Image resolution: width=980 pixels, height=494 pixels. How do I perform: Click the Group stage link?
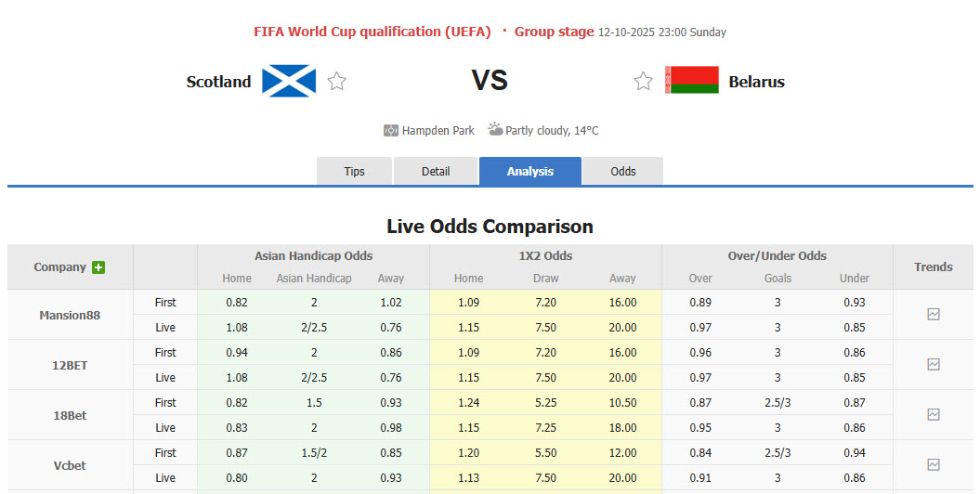click(x=554, y=32)
